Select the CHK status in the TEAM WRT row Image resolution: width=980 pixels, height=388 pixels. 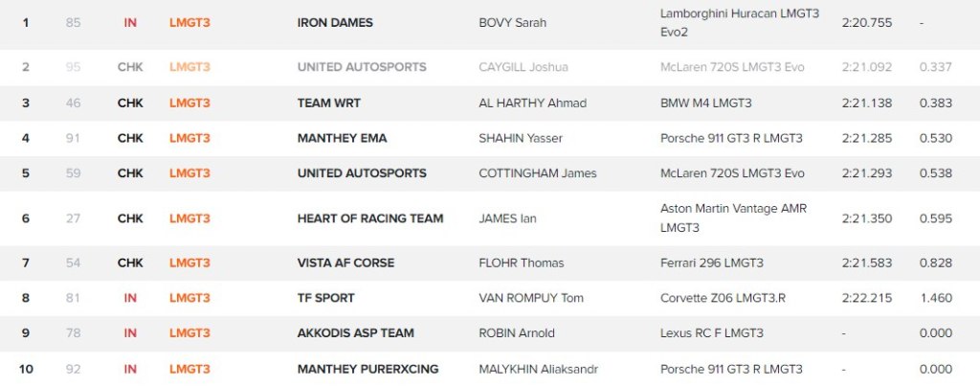(x=130, y=103)
